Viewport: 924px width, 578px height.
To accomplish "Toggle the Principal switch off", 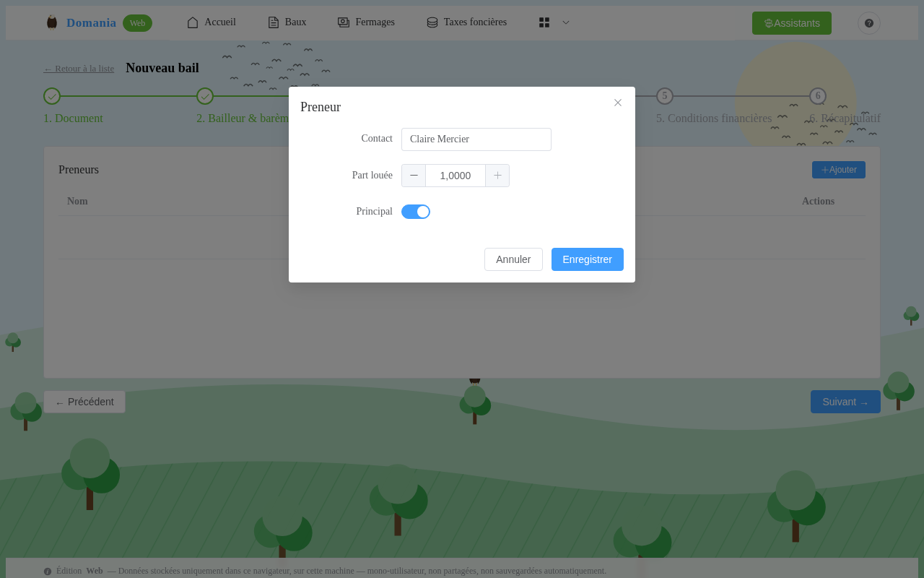I will [x=416, y=212].
